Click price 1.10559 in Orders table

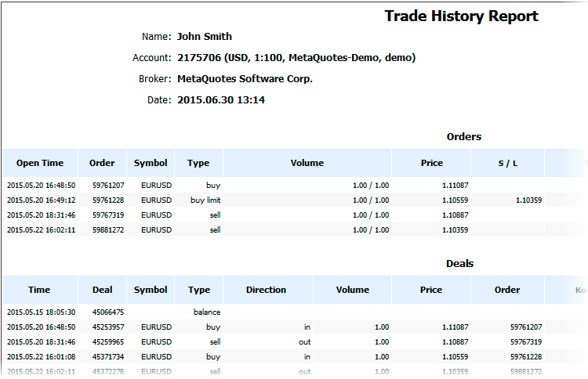coord(456,200)
